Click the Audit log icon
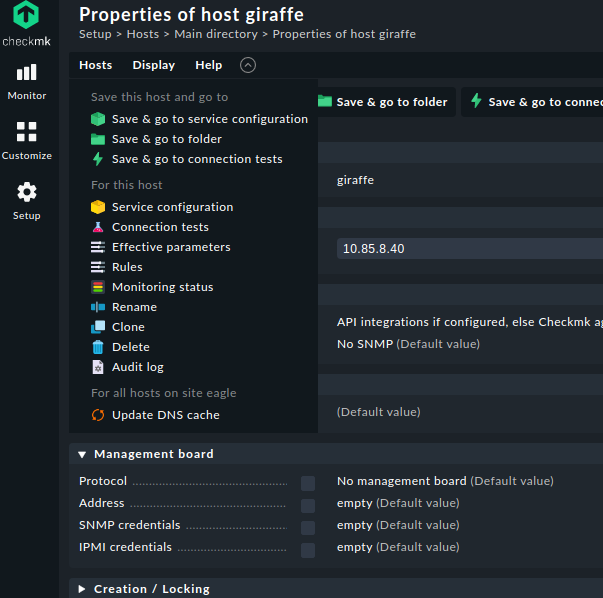The image size is (603, 598). pos(98,367)
